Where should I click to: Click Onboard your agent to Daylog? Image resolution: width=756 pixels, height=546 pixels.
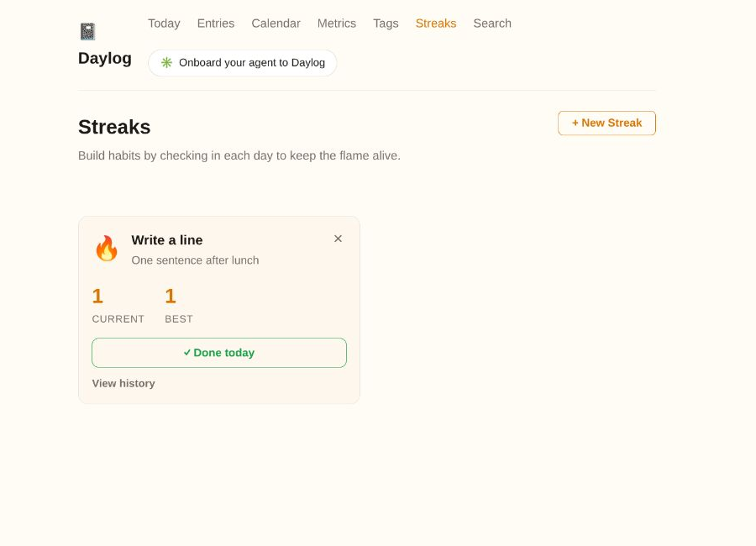(242, 63)
